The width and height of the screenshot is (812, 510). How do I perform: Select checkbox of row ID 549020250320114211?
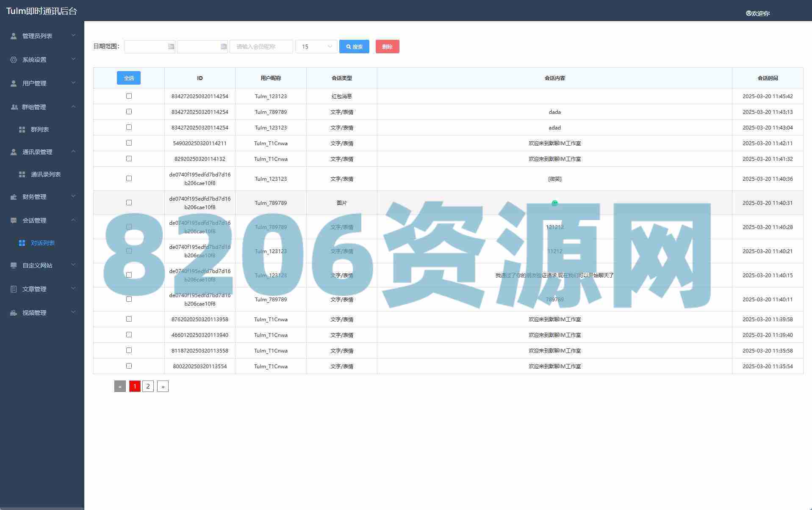pos(129,143)
